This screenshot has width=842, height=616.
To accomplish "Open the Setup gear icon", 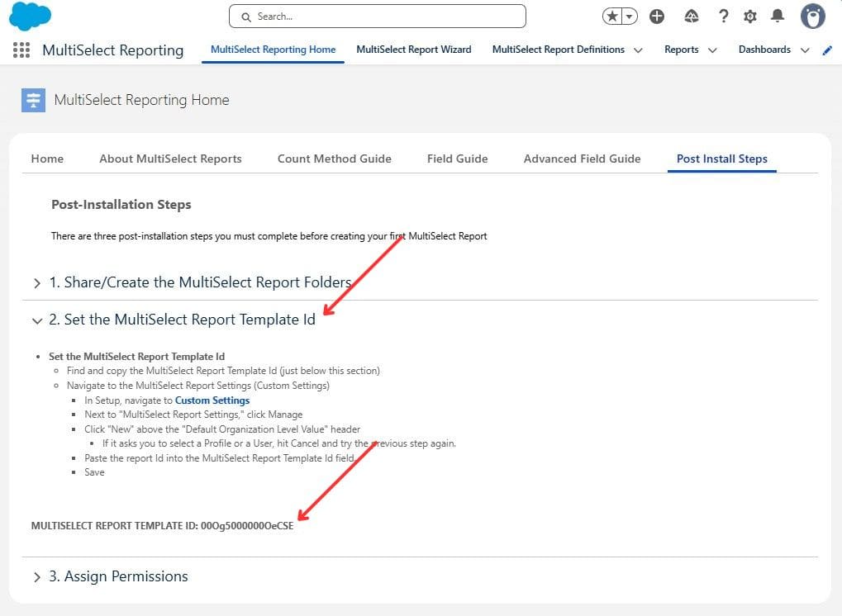I will tap(750, 16).
